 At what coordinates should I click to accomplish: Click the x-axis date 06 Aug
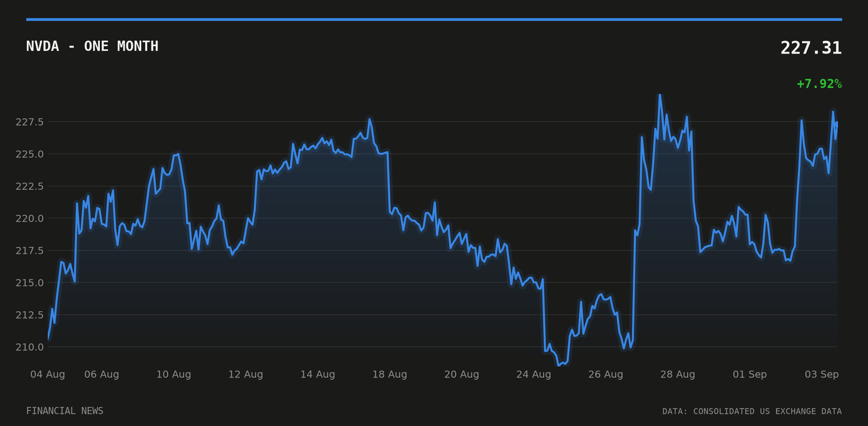[x=102, y=374]
